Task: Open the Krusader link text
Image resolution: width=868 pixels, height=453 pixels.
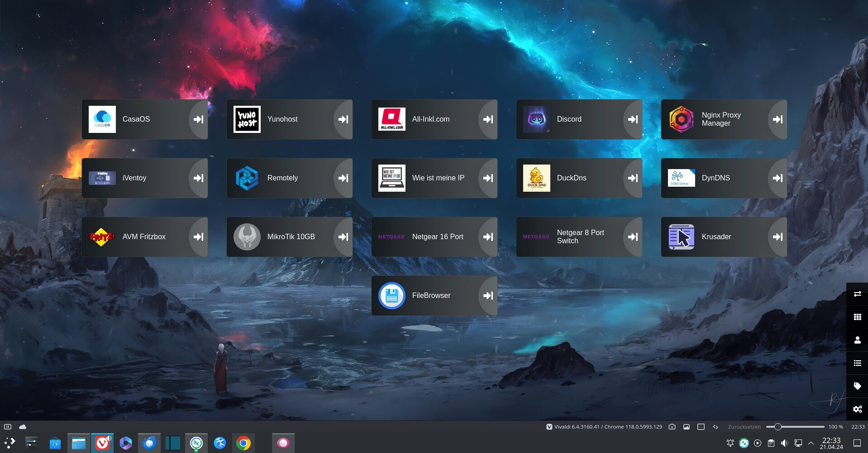Action: coord(716,237)
